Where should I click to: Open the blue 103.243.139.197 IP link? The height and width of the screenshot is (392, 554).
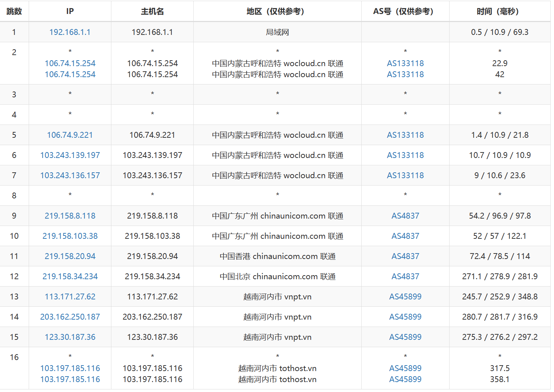[x=70, y=155]
